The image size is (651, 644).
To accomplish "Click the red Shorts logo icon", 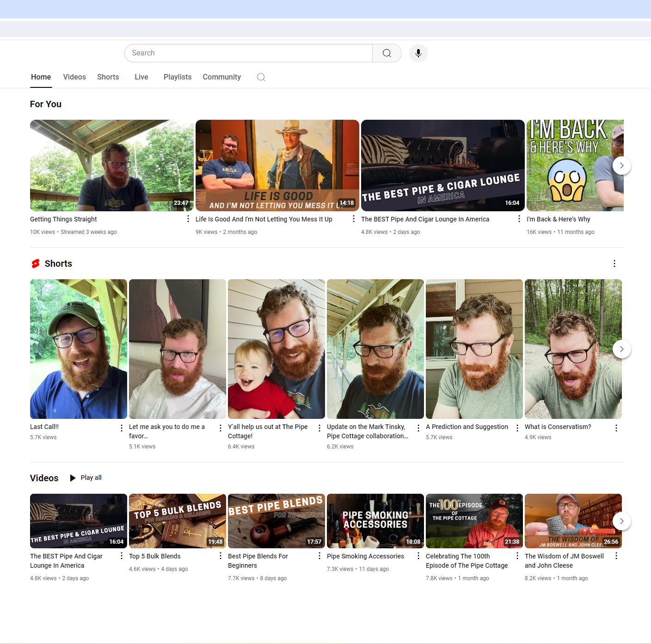I will click(36, 264).
